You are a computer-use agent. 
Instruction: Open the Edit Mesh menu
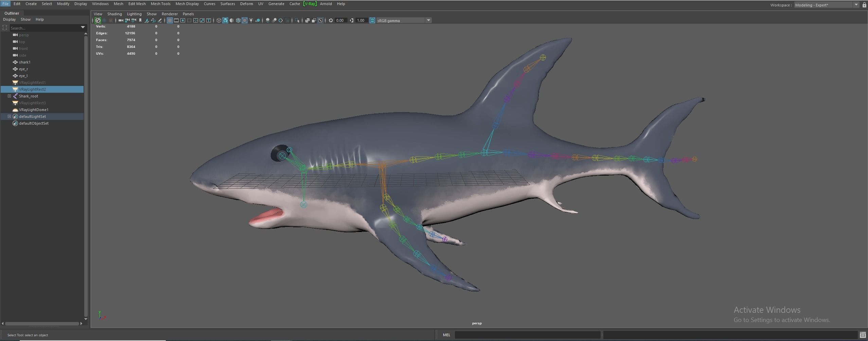coord(137,4)
